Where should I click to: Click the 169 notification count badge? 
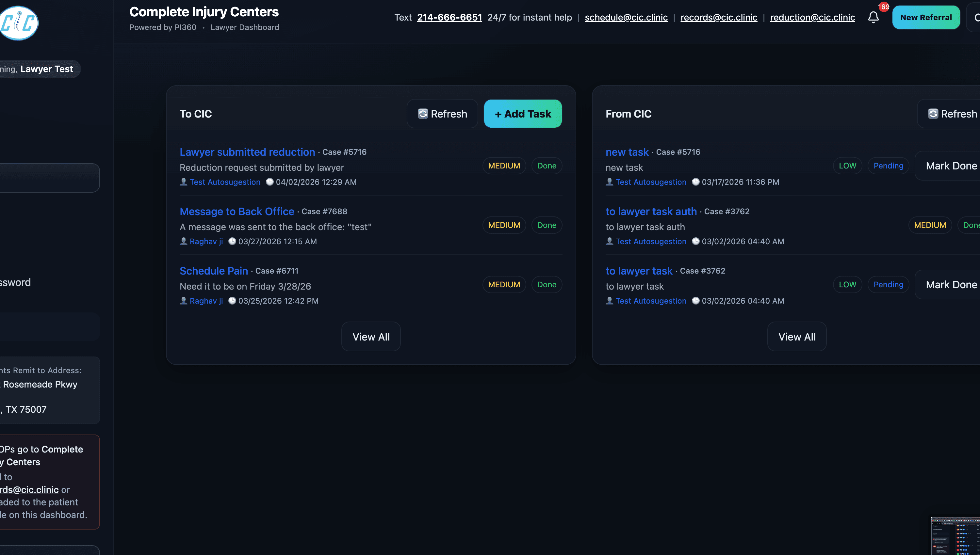click(x=883, y=7)
